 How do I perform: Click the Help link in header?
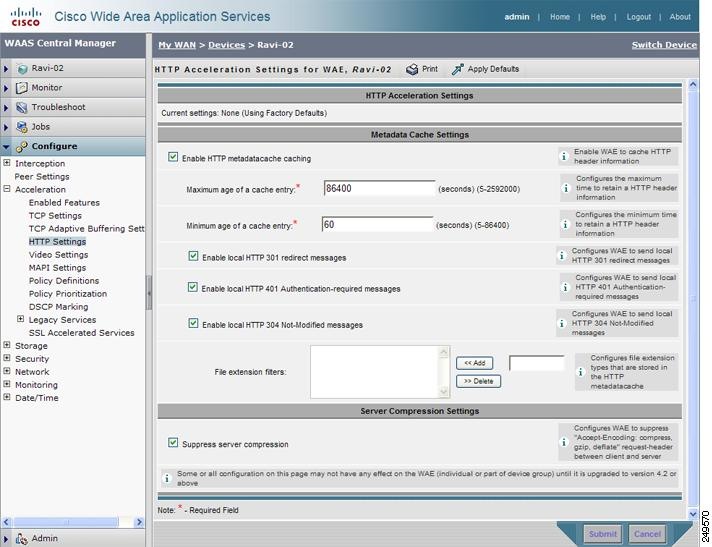pos(598,17)
